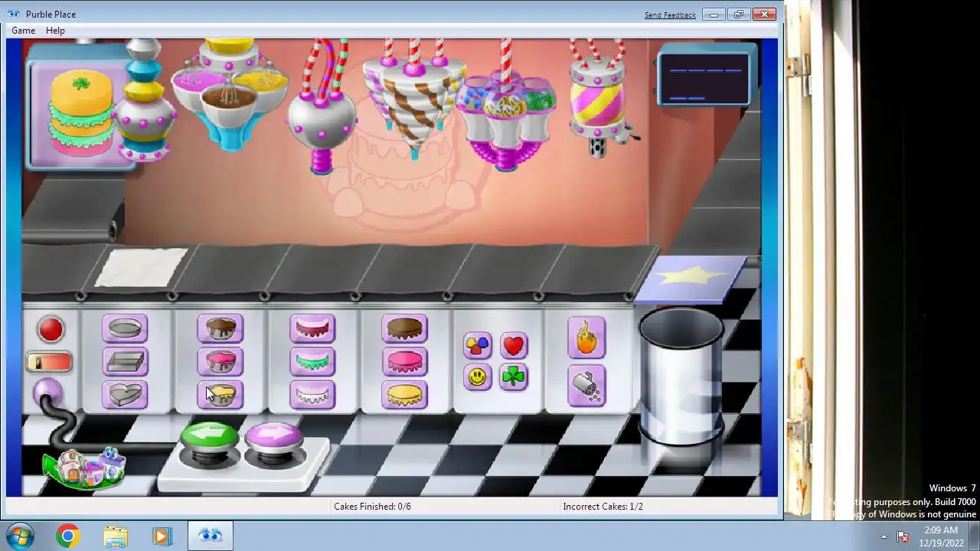Select the square cake pan
Viewport: 980px width, 551px height.
pyautogui.click(x=125, y=362)
